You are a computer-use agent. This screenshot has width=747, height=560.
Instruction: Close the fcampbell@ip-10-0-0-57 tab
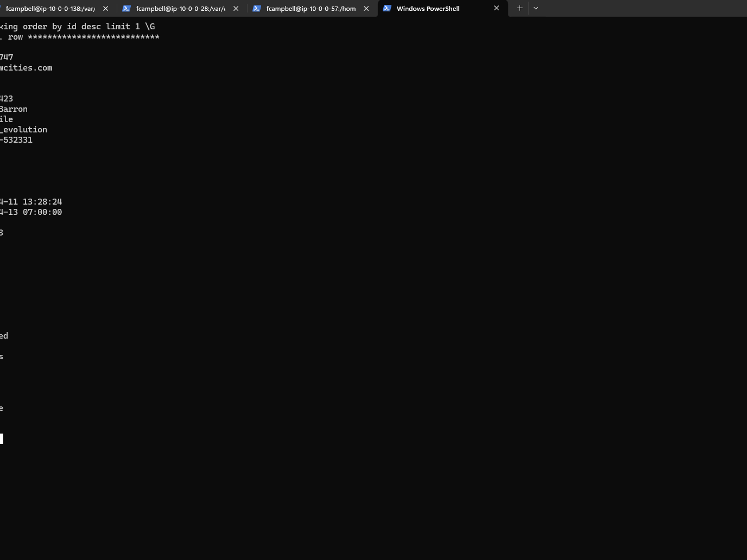point(366,9)
